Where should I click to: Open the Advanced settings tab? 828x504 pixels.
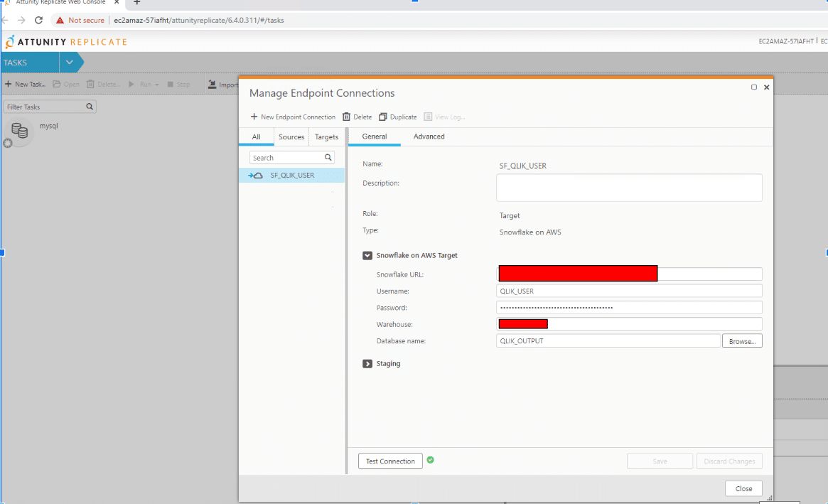pos(429,136)
